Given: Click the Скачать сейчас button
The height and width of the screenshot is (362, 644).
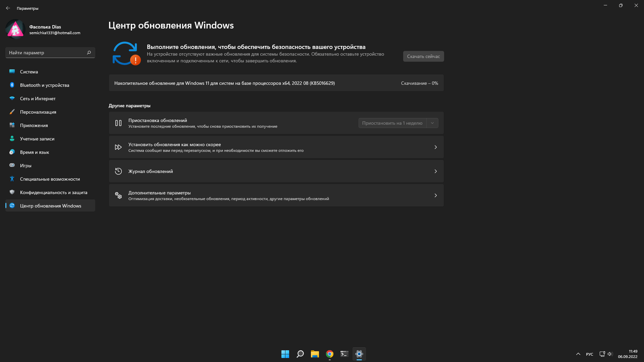Looking at the screenshot, I should point(423,56).
